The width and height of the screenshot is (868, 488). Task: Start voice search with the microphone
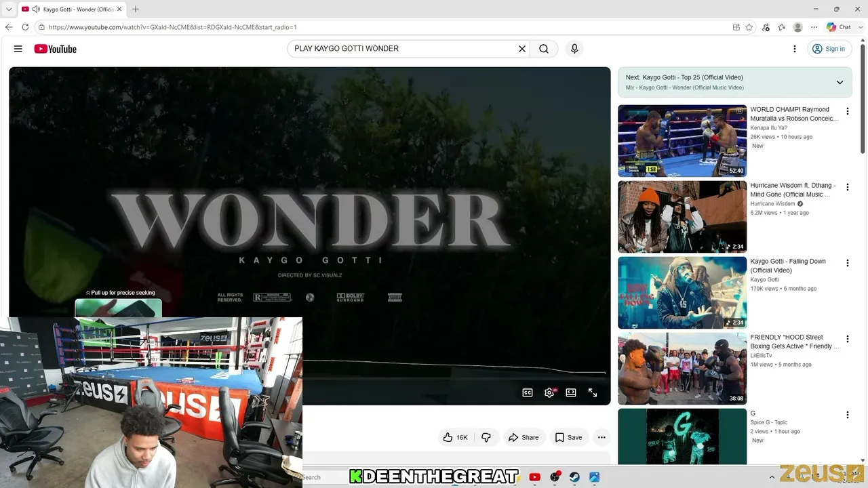click(x=574, y=49)
